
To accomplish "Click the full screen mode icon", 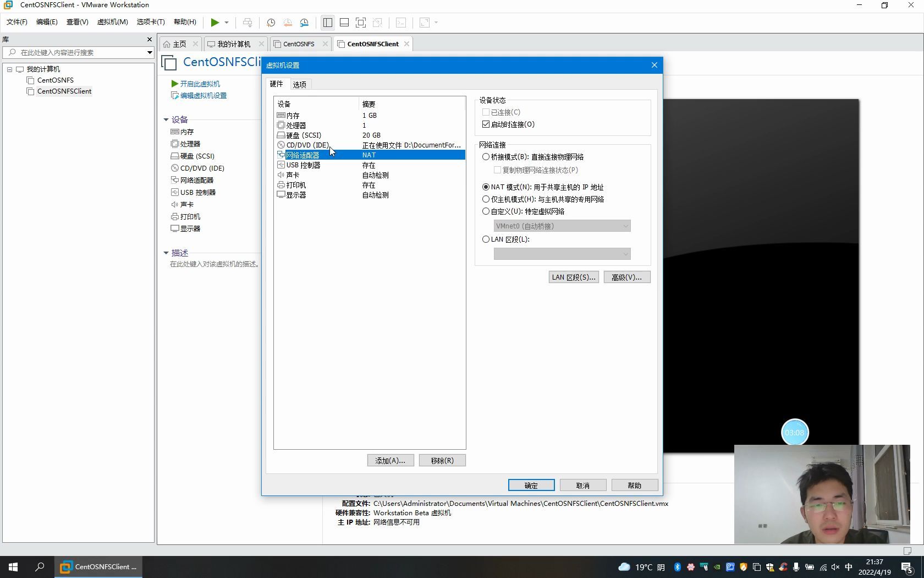I will [361, 23].
